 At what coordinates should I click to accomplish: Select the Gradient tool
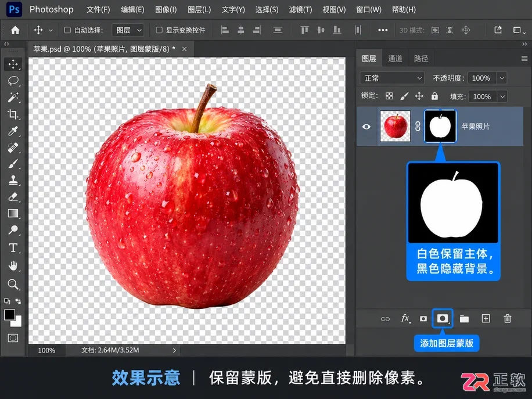click(13, 213)
